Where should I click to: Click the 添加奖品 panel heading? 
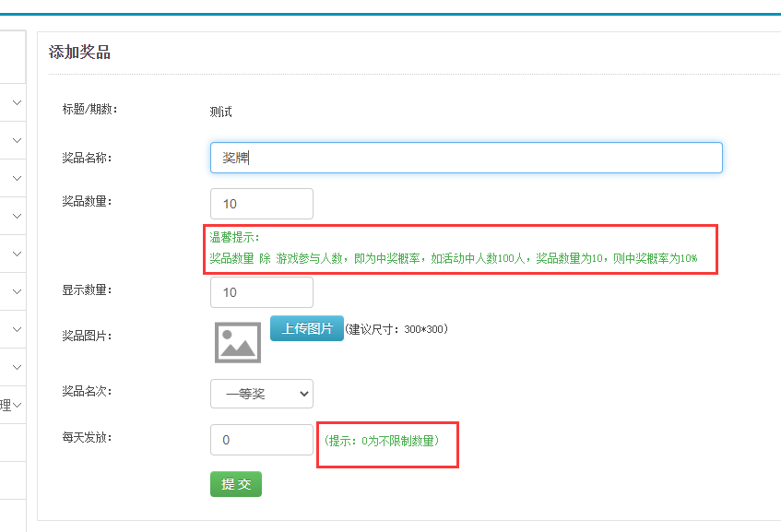pos(79,53)
